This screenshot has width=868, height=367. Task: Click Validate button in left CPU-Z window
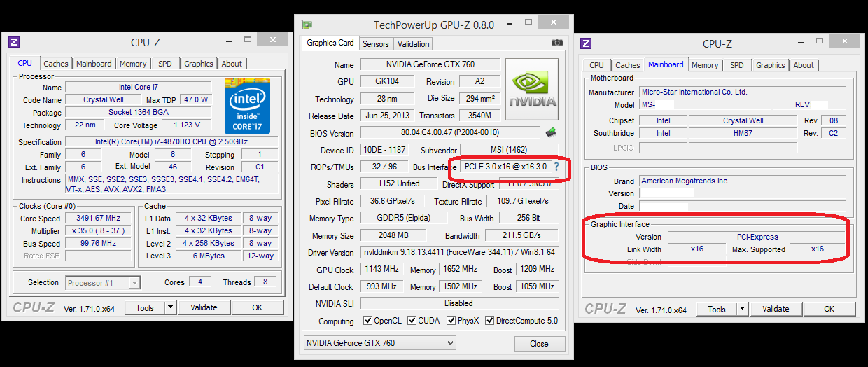204,307
